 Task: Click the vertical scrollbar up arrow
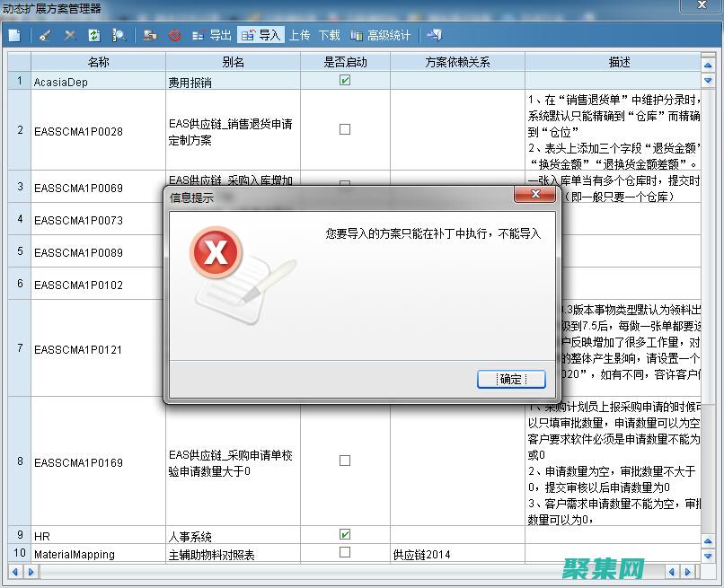706,64
